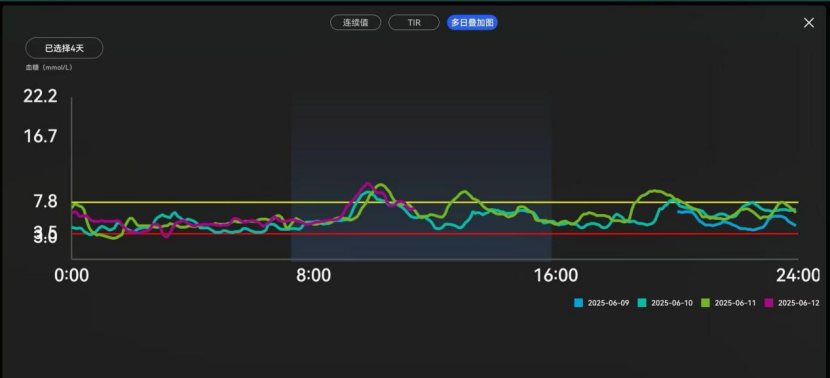Close the glucose chart overlay
Image resolution: width=830 pixels, height=378 pixels.
tap(809, 23)
